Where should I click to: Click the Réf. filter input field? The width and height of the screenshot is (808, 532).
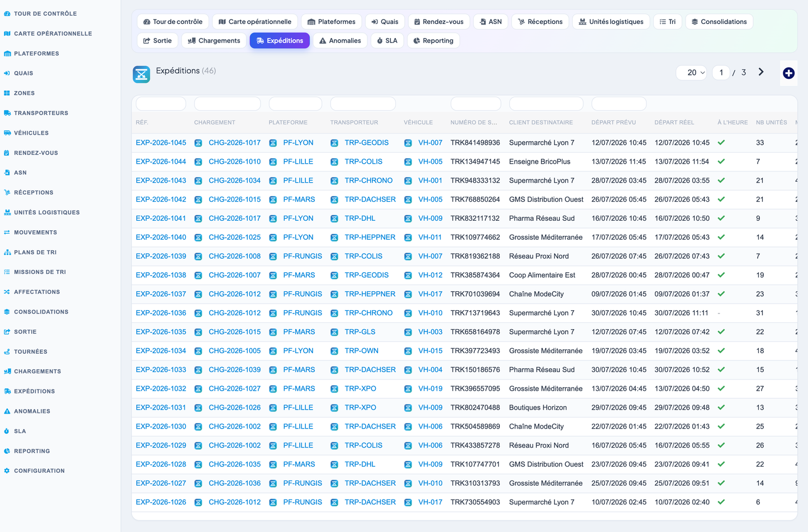coord(161,103)
